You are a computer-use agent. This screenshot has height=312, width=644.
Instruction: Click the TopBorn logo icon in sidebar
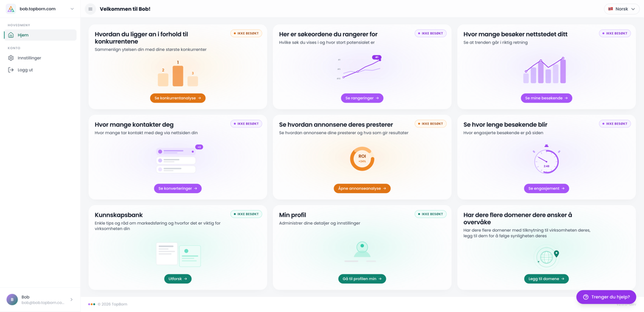11,9
